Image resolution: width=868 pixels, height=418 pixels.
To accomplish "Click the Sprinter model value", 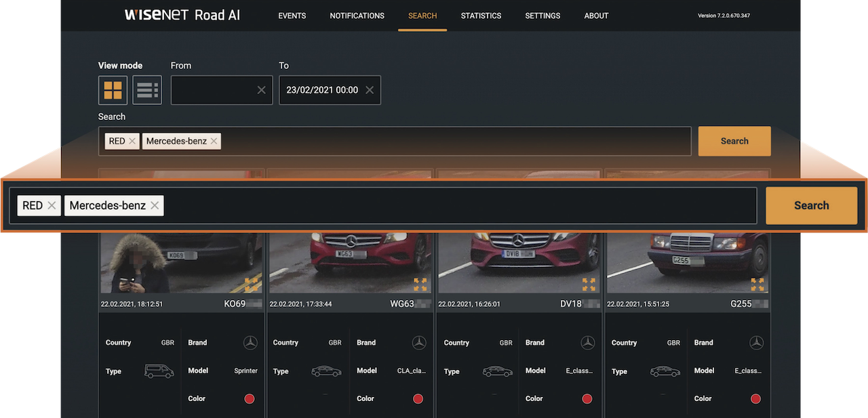I will click(x=246, y=371).
